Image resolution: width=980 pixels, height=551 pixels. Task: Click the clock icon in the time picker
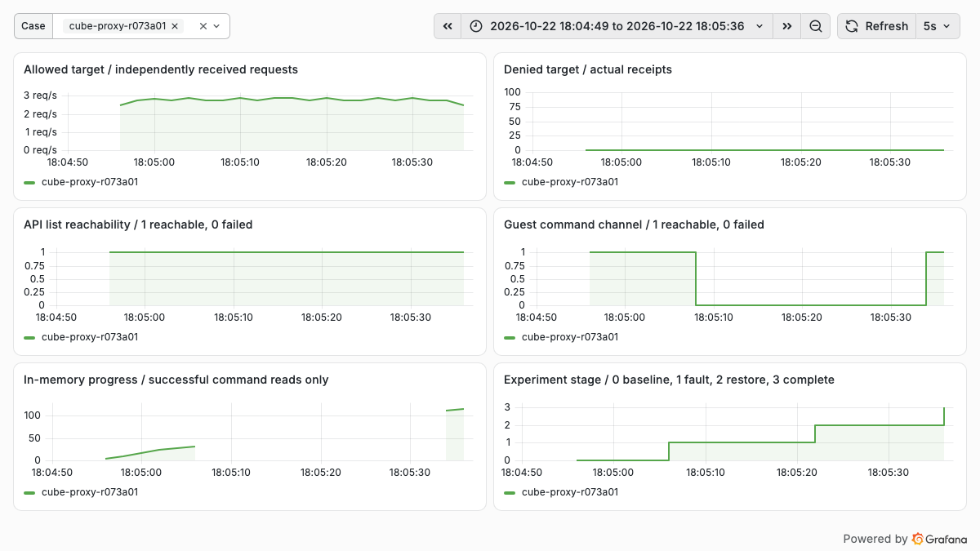477,26
